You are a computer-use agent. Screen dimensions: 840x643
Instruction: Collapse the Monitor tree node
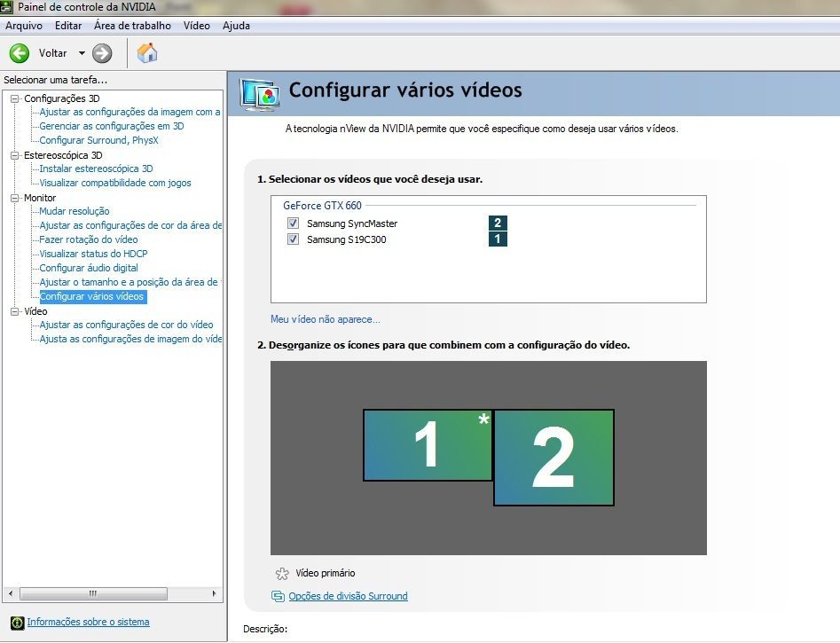tap(15, 198)
